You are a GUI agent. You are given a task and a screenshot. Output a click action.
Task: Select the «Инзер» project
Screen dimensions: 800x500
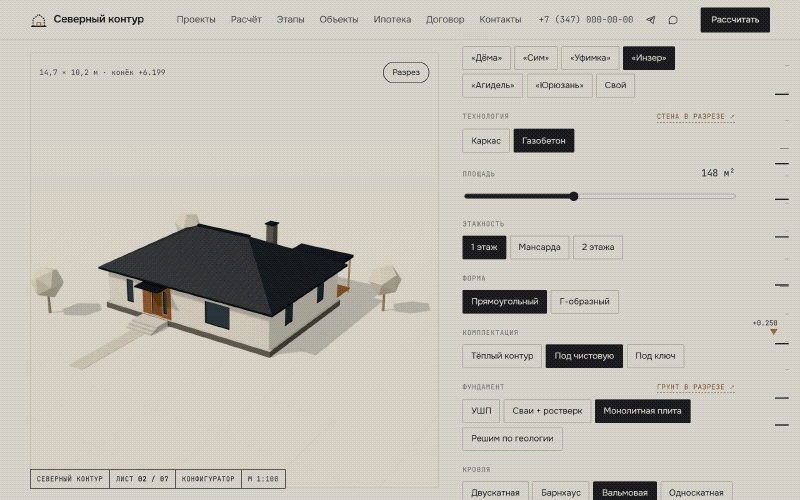coord(648,58)
